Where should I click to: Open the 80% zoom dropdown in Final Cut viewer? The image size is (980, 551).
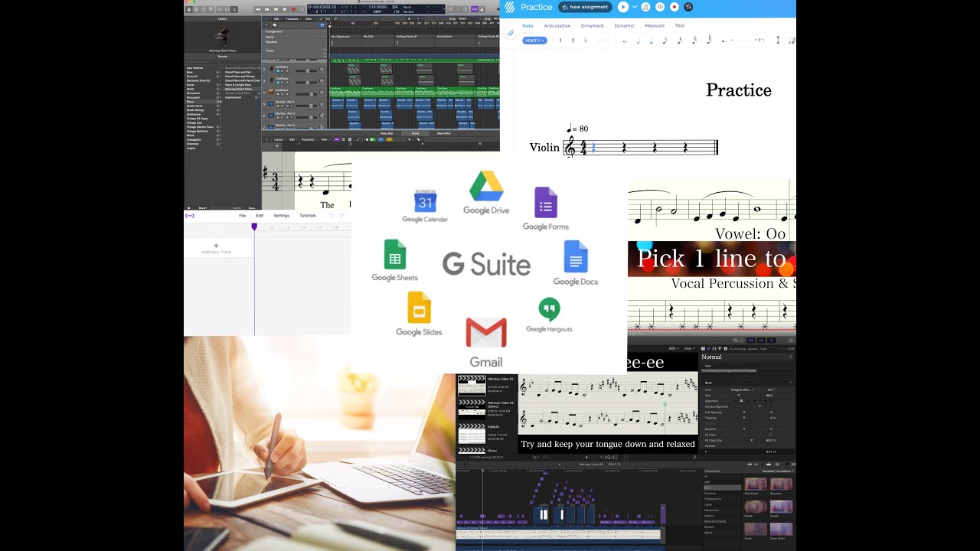pos(674,348)
